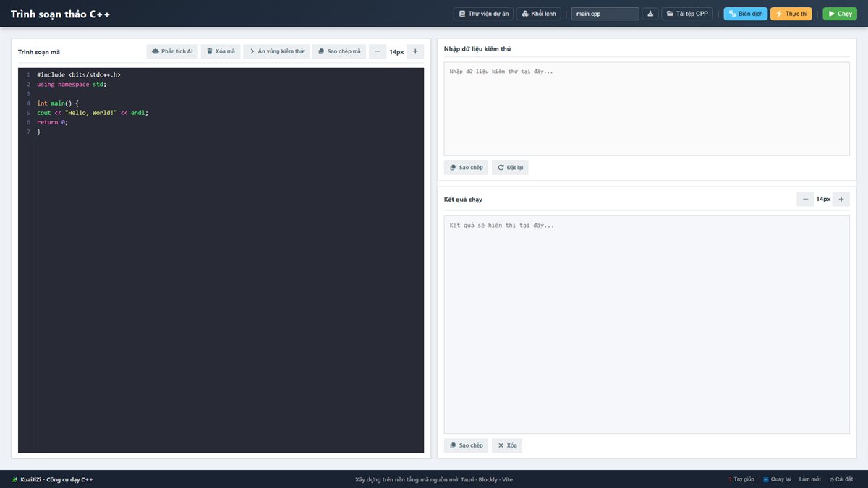Viewport: 868px width, 488px height.
Task: Increase code editor font size
Action: coord(415,51)
